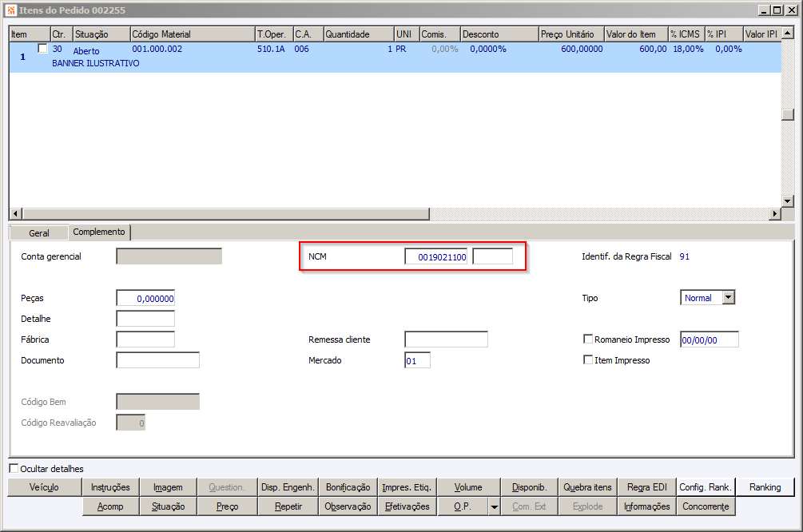Click the Preço Unitário column header

point(571,34)
